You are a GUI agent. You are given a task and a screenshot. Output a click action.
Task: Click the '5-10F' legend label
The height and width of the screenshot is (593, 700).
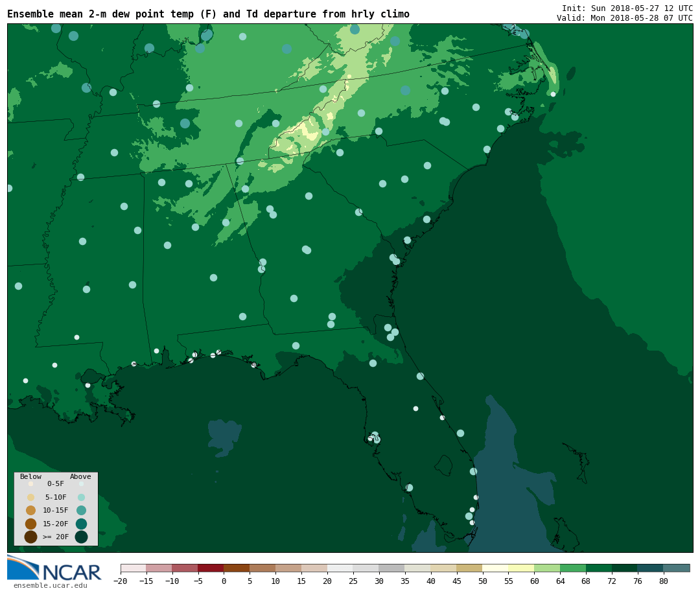coord(56,497)
